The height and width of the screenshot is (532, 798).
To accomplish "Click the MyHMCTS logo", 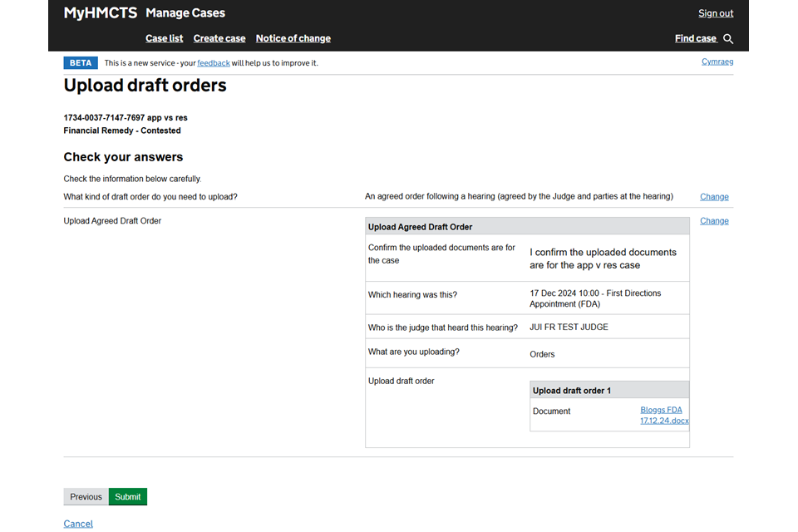I will 101,13.
